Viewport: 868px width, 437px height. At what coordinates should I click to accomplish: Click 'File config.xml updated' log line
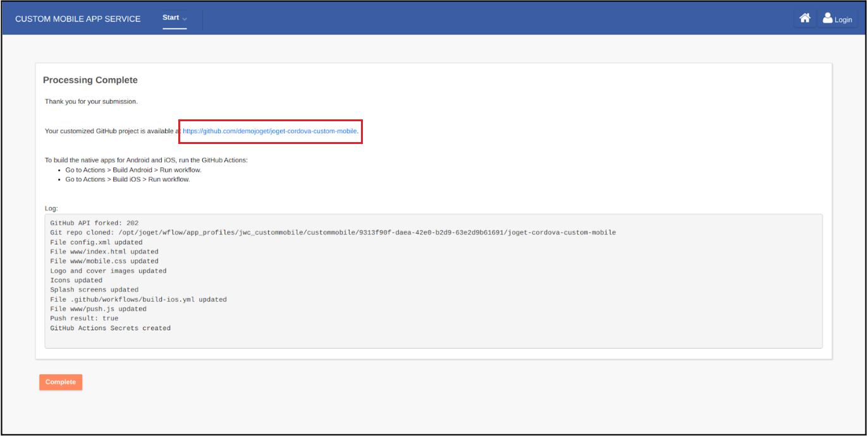97,242
